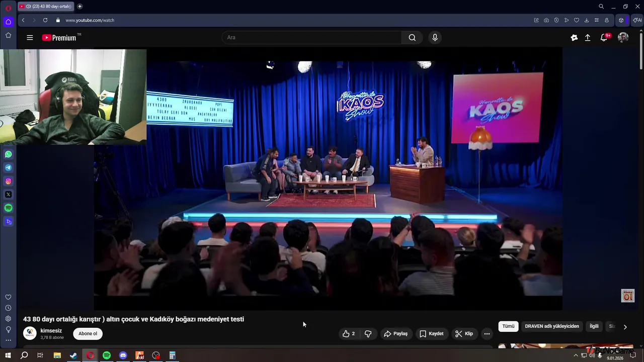Open Opera ad blocker shield icon

click(x=556, y=20)
